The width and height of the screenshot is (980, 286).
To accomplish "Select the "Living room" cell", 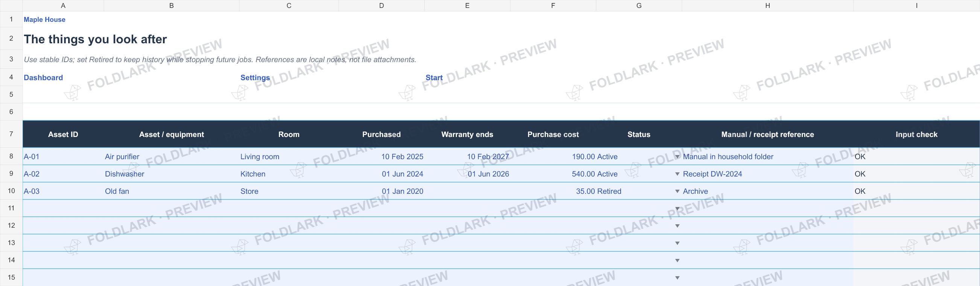I will pyautogui.click(x=289, y=157).
